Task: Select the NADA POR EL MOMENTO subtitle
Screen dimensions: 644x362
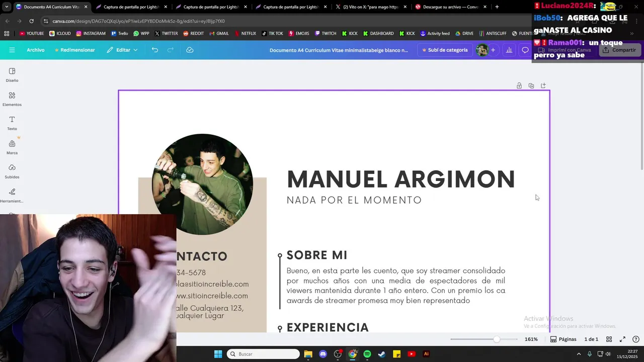Action: pos(354,200)
